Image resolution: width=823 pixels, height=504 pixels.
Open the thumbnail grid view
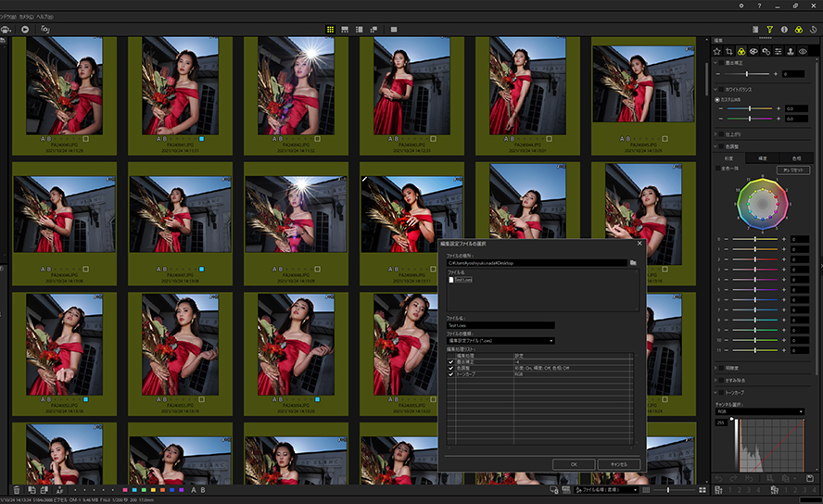(330, 30)
